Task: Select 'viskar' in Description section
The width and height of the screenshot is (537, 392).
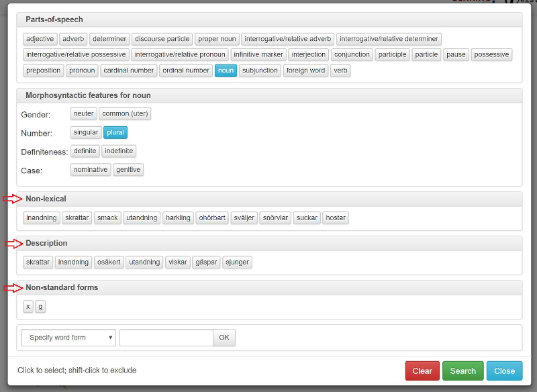Action: point(178,262)
